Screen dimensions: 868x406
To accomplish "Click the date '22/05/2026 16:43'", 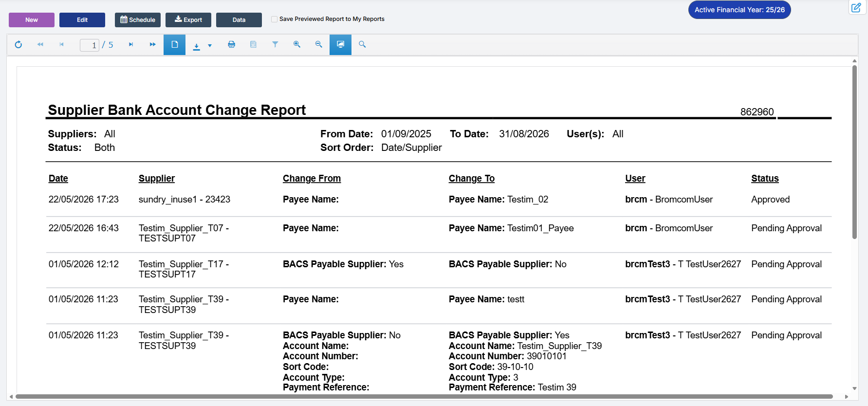I will pos(84,228).
